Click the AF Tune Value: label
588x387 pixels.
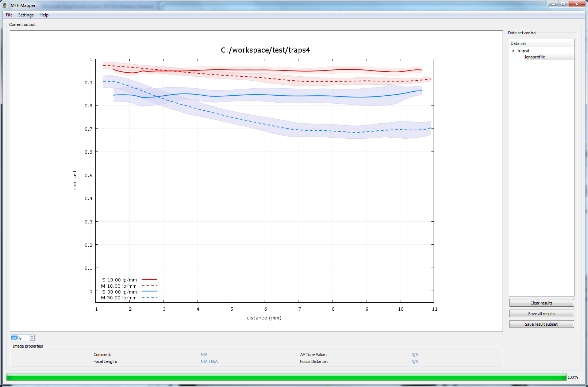[x=314, y=355]
